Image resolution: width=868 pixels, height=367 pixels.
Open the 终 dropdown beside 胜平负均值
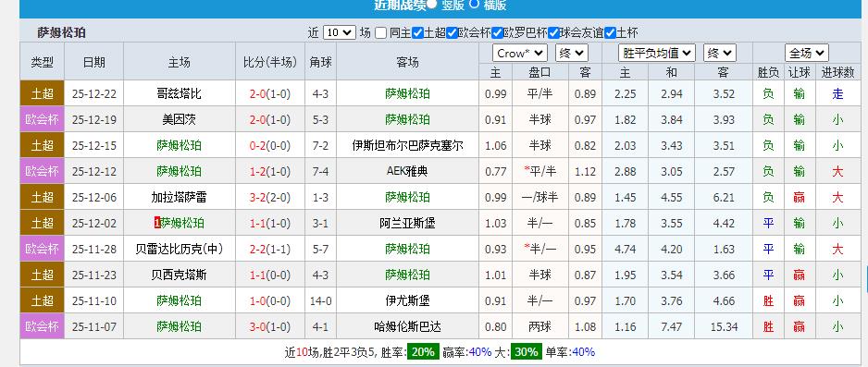(720, 53)
